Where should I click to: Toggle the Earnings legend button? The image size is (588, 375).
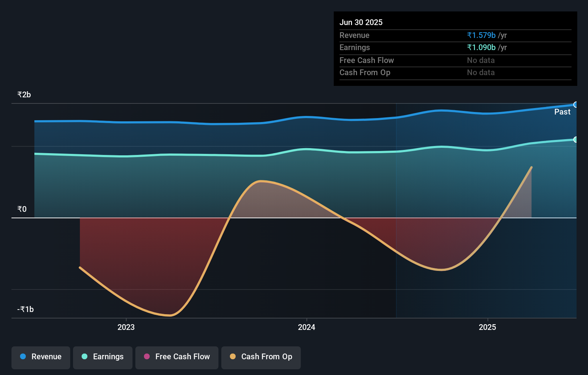point(103,357)
